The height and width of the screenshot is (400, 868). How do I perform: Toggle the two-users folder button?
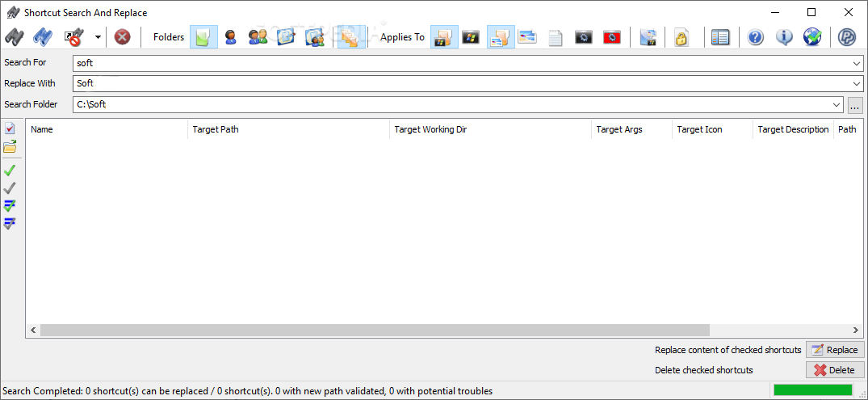(258, 37)
